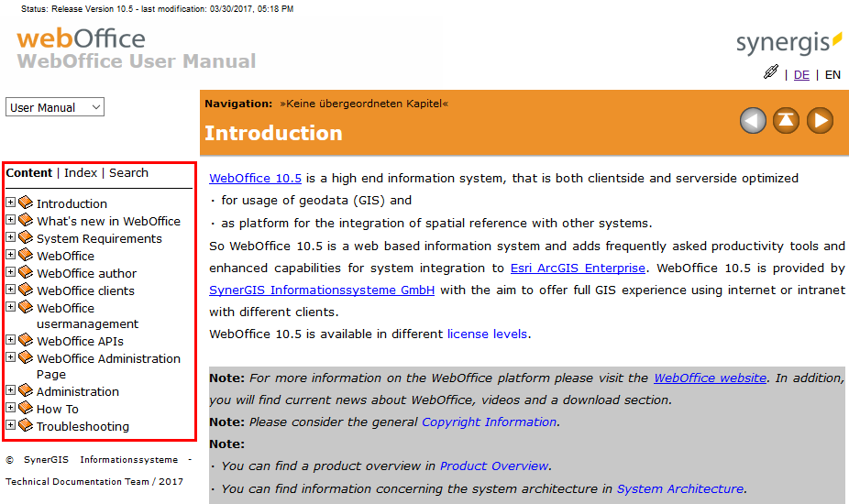Click the book icon next to Introduction
849x504 pixels.
tap(26, 203)
